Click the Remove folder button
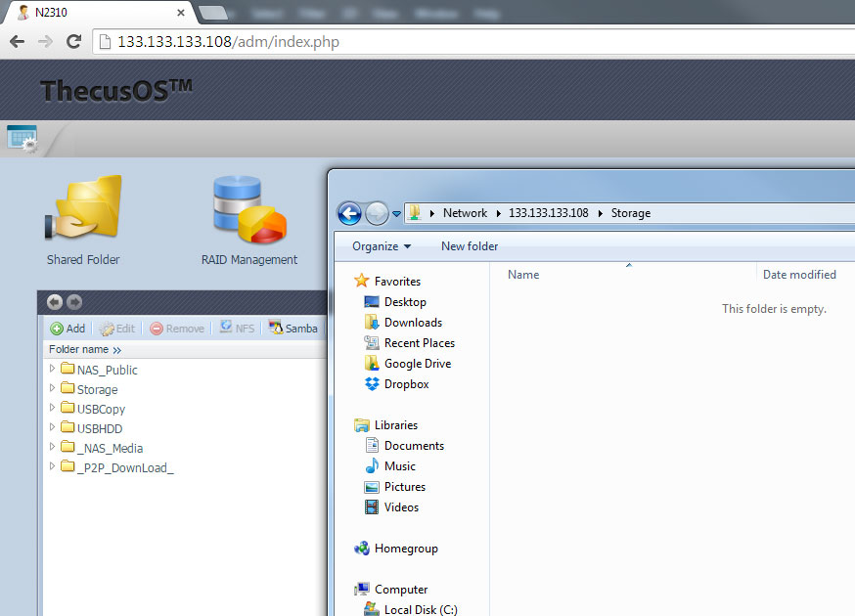855x616 pixels. click(x=177, y=329)
